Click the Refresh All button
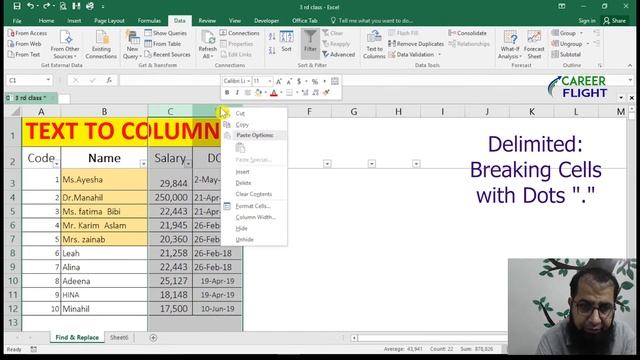Image resolution: width=640 pixels, height=360 pixels. click(207, 45)
